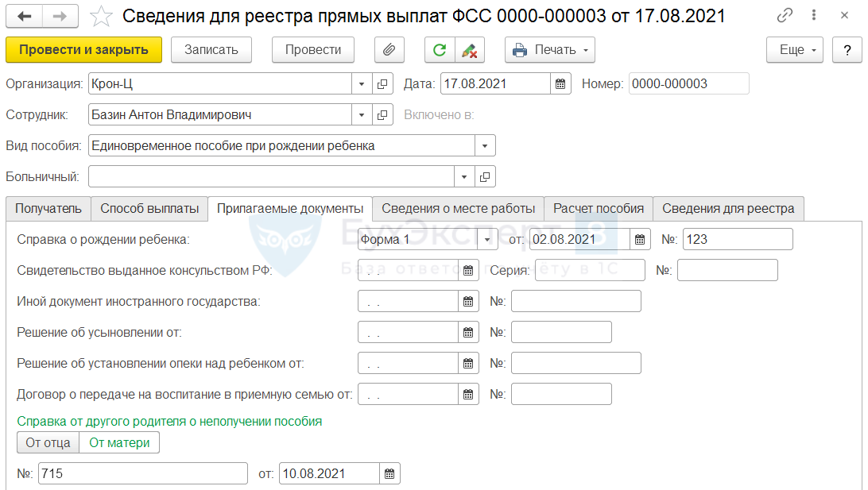This screenshot has width=868, height=490.
Task: Open Организация record with the open-form icon
Action: (382, 84)
